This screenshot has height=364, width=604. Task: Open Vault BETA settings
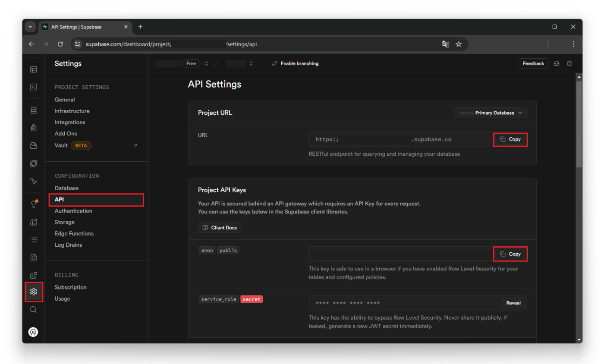point(73,145)
